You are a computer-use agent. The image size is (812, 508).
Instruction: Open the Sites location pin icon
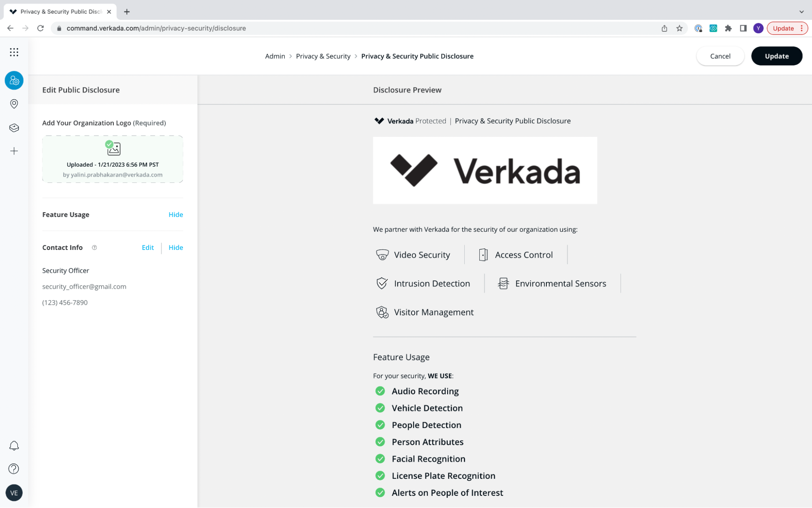pyautogui.click(x=14, y=104)
